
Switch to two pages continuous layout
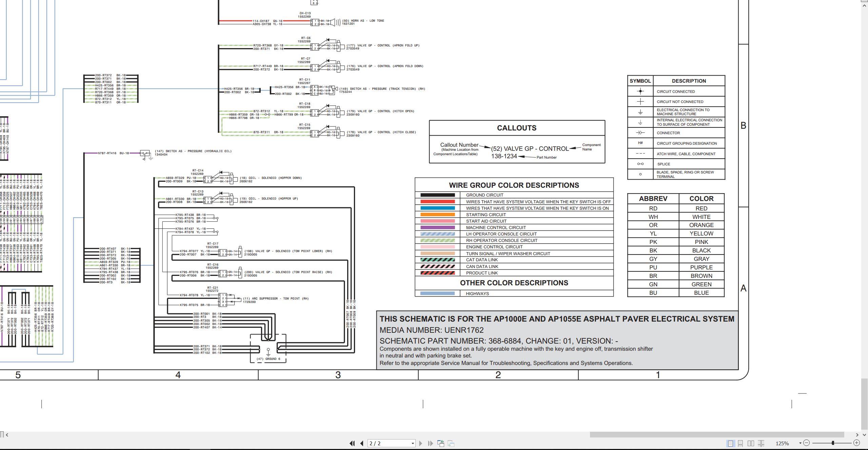coord(761,443)
